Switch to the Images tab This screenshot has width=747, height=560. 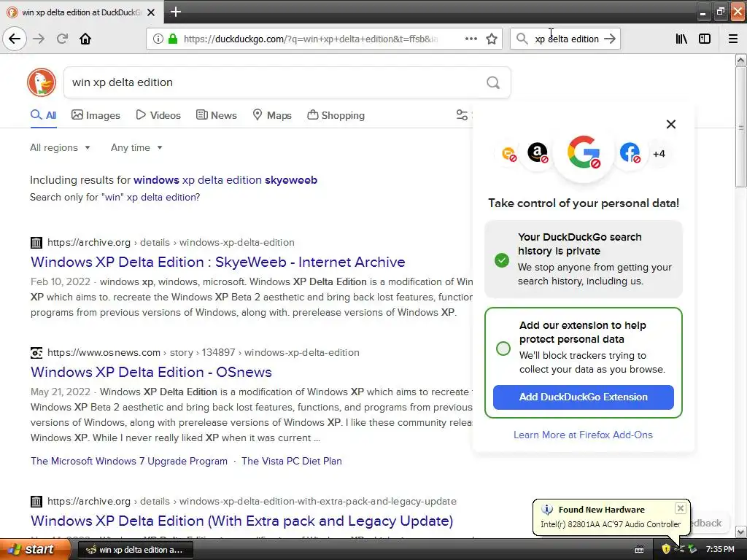click(96, 115)
